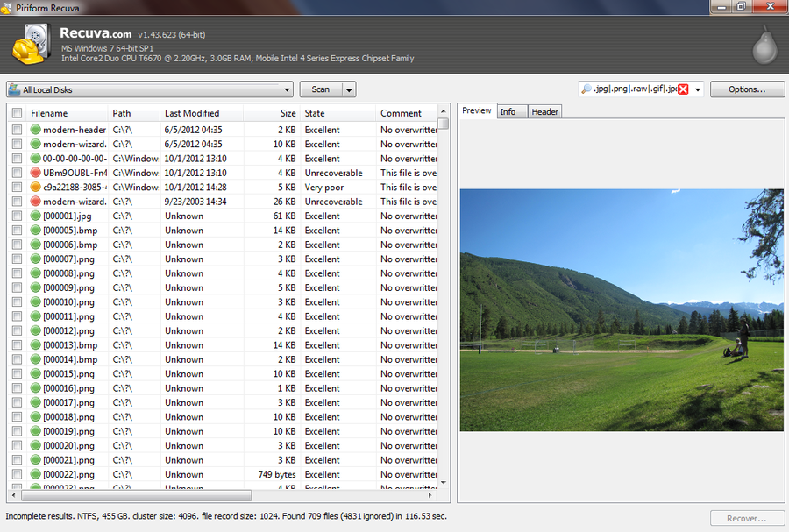
Task: Click the Piriform Recuva title bar icon
Action: tap(8, 7)
